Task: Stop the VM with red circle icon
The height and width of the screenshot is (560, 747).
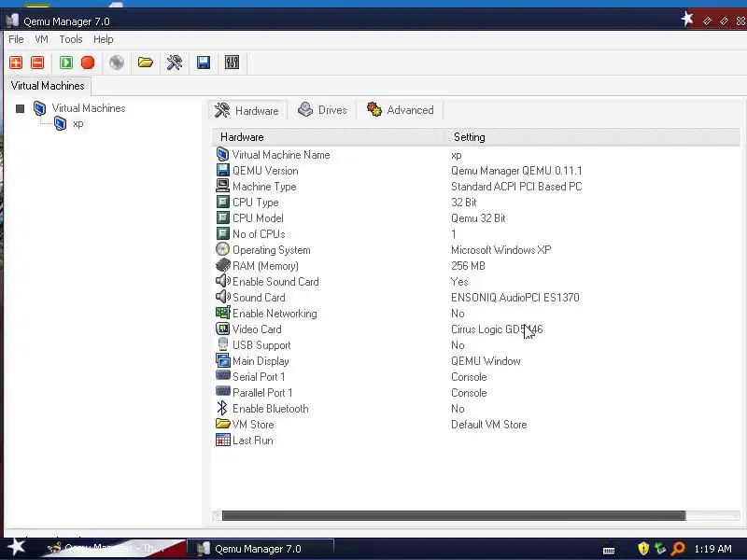Action: [x=88, y=63]
